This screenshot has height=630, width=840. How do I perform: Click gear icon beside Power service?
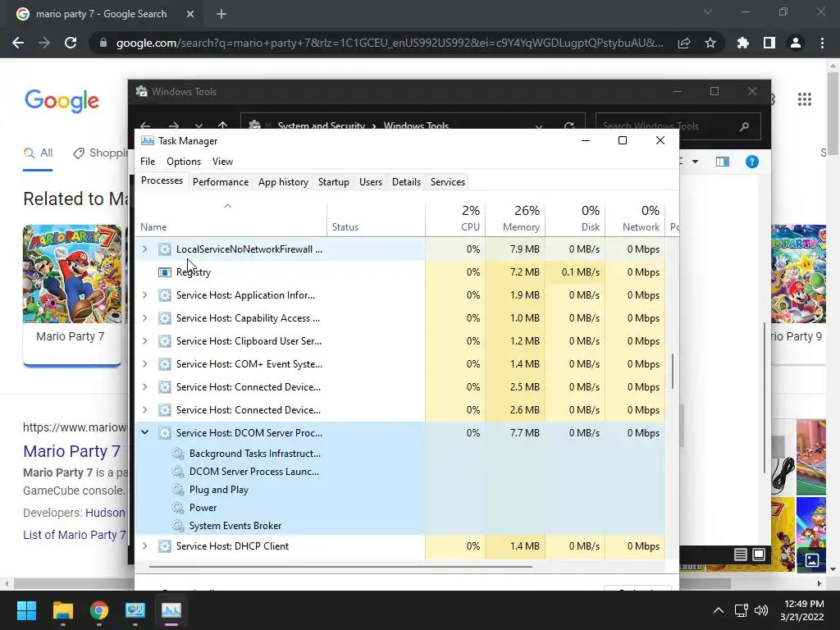(x=177, y=508)
